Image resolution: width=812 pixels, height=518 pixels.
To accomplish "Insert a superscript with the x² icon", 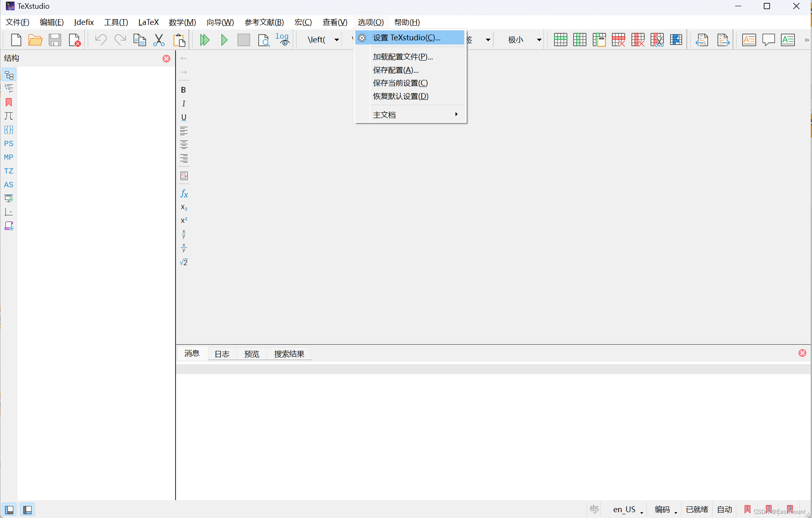I will 184,220.
